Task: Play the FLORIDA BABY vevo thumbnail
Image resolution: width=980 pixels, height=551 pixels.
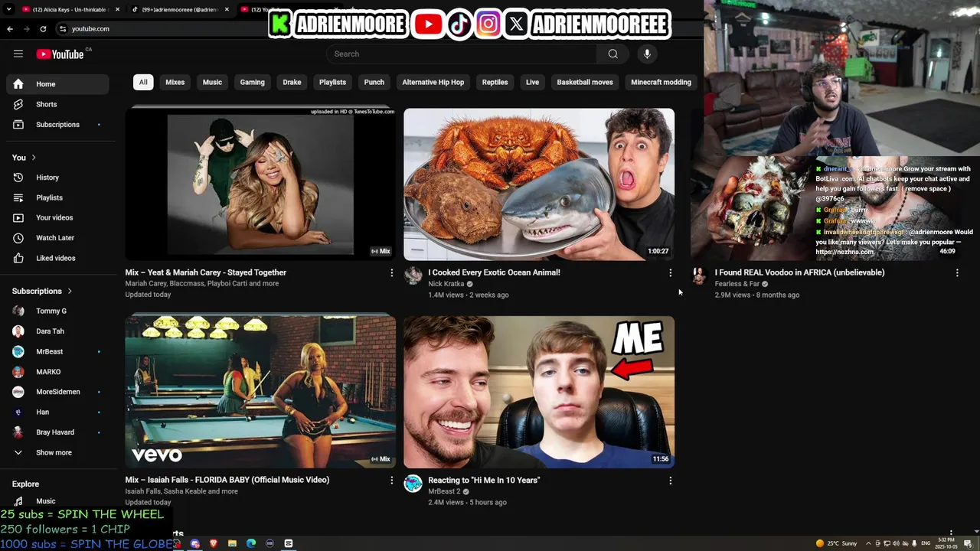Action: coord(260,392)
